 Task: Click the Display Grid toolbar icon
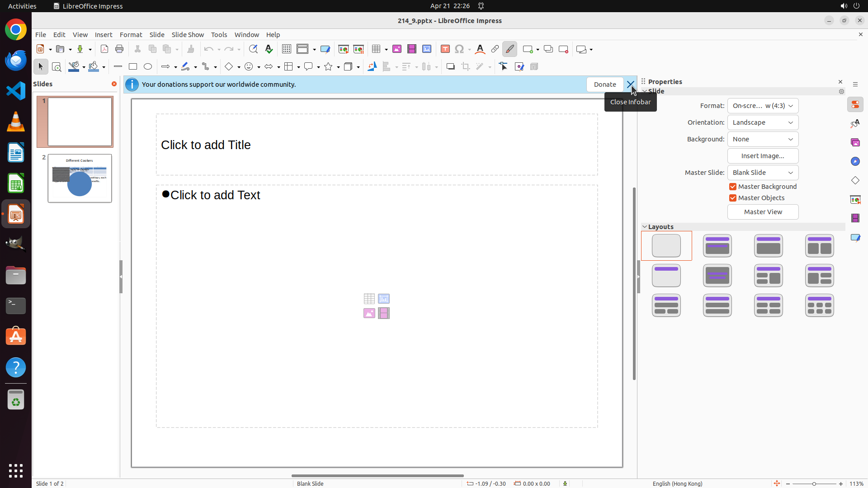tap(287, 49)
